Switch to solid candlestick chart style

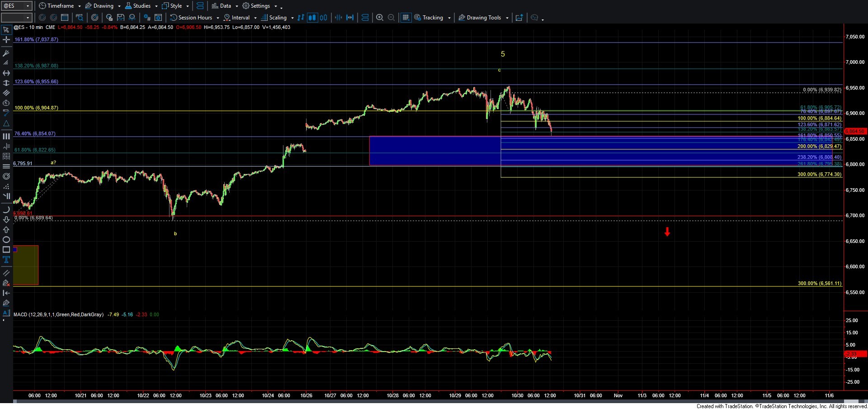(312, 18)
